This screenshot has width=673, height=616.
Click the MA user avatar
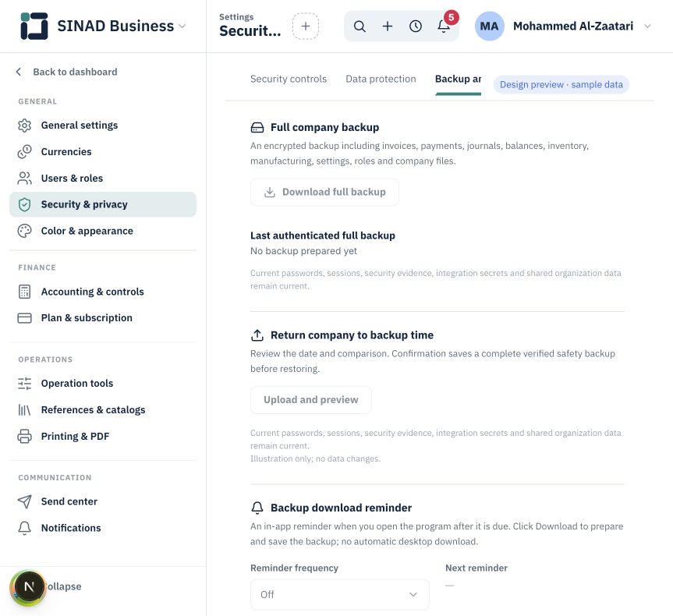coord(489,27)
